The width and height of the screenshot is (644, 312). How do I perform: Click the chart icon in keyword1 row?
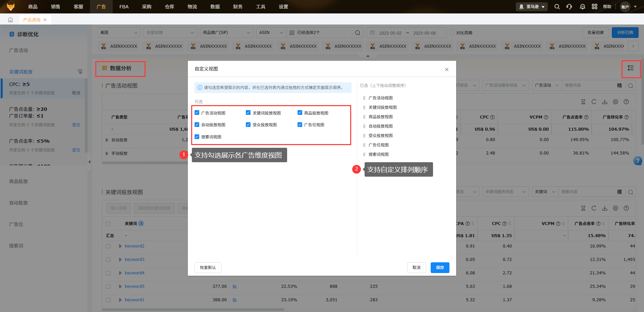click(x=235, y=300)
